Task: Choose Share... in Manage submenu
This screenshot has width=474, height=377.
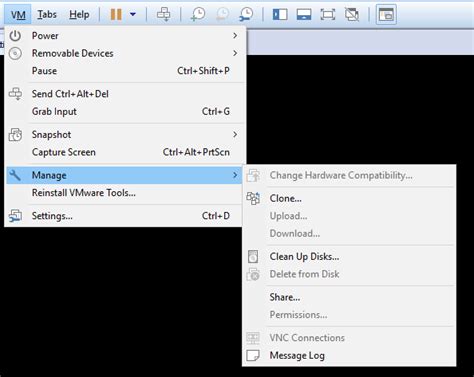Action: (349, 297)
